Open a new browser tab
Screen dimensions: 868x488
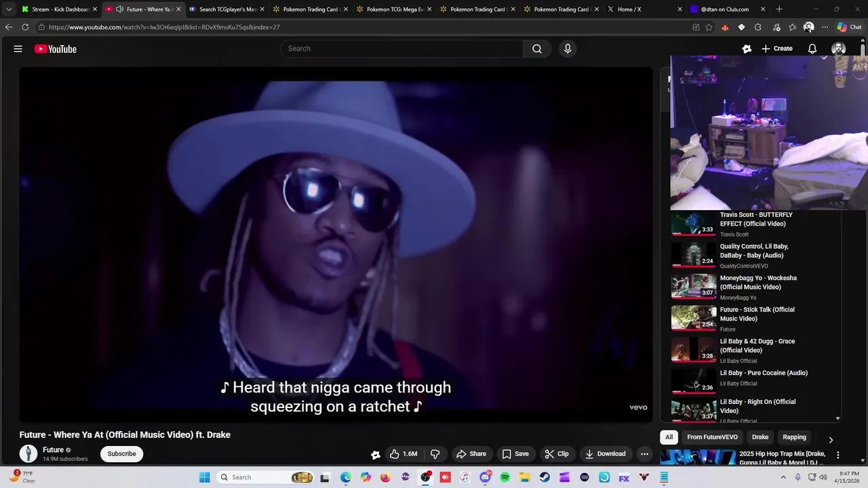779,9
